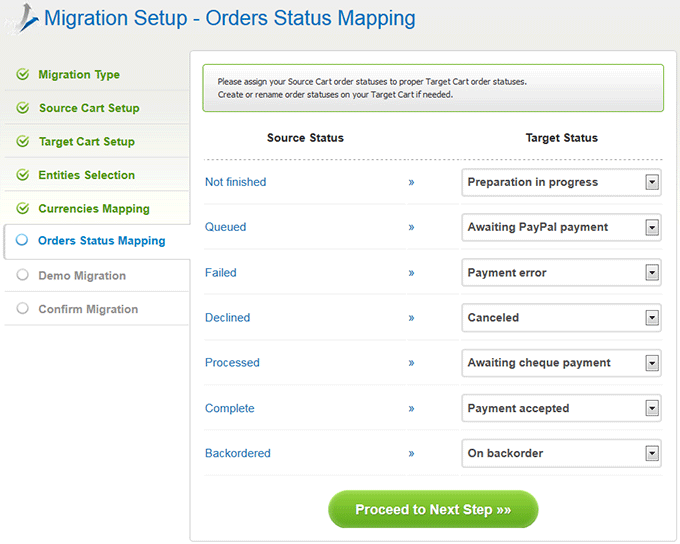This screenshot has width=680, height=544.
Task: Expand the Payment error status dropdown
Action: 561,272
